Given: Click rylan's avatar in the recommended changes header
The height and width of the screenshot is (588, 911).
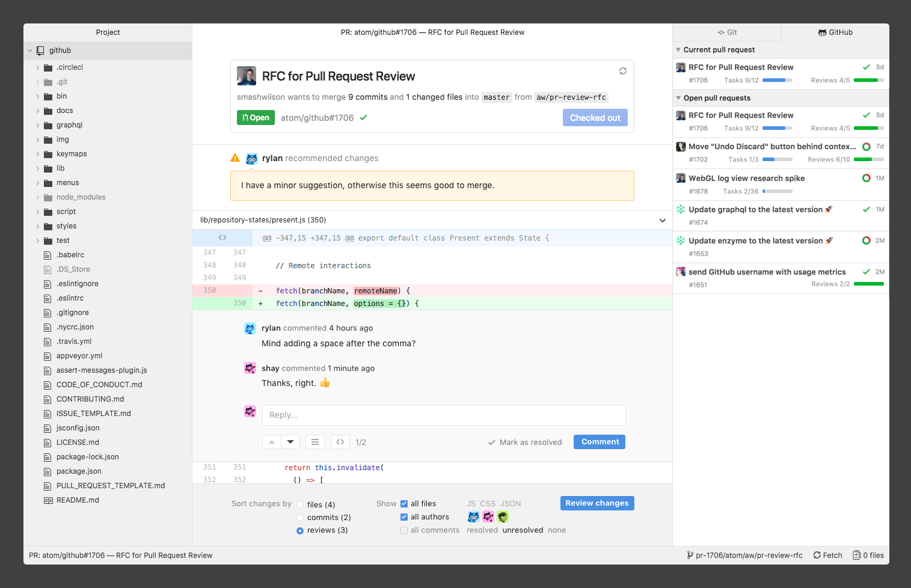Looking at the screenshot, I should click(x=252, y=159).
